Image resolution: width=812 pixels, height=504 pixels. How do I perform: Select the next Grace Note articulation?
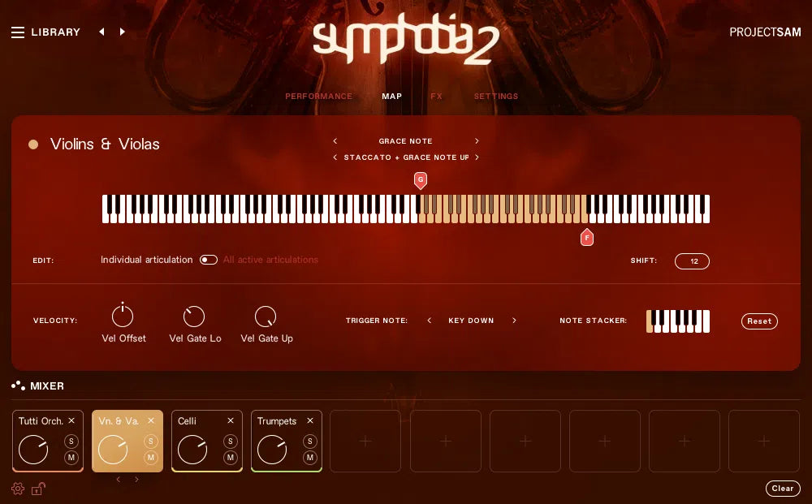(477, 140)
